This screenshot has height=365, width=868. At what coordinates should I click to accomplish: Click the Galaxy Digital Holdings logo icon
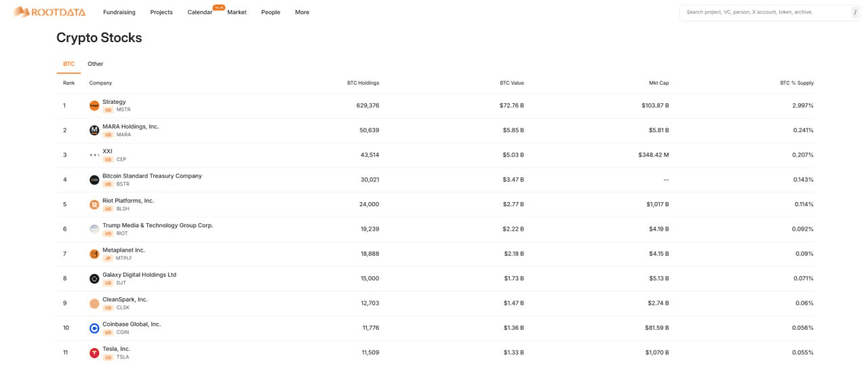point(94,278)
